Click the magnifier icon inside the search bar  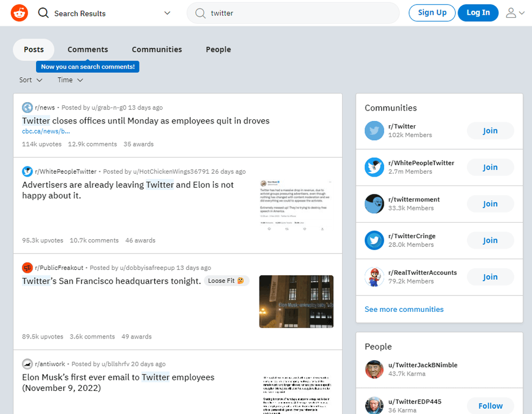pyautogui.click(x=200, y=13)
